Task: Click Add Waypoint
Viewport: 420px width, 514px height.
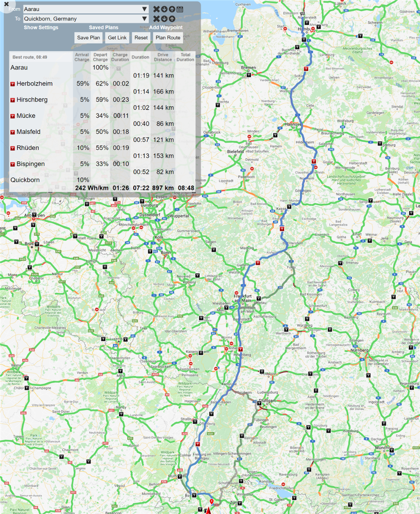Action: coord(166,28)
